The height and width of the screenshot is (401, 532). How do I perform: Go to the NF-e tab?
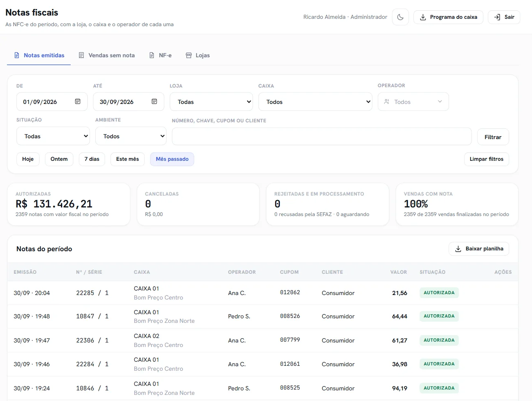coord(160,55)
